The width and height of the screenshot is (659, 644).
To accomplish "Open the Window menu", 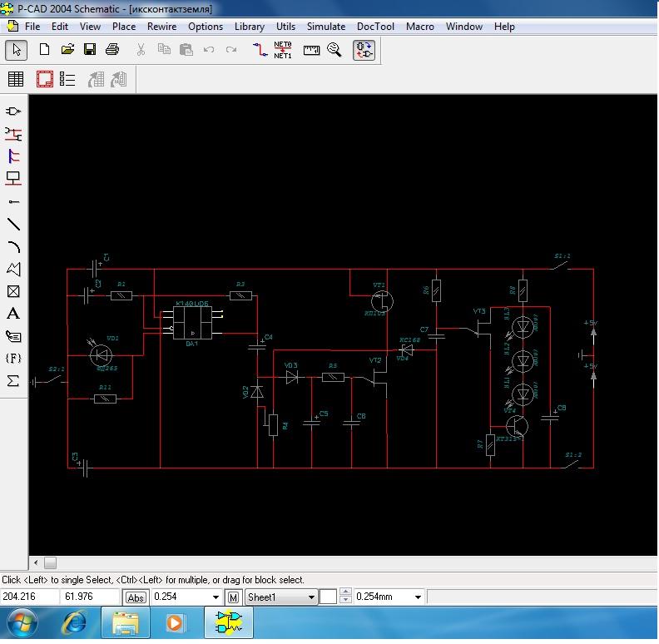I will (x=464, y=27).
